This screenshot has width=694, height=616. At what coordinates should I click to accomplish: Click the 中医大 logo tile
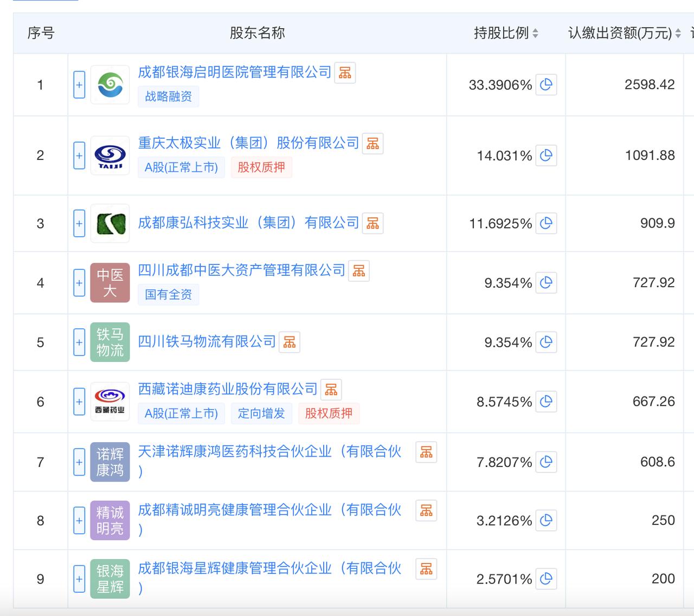point(110,283)
